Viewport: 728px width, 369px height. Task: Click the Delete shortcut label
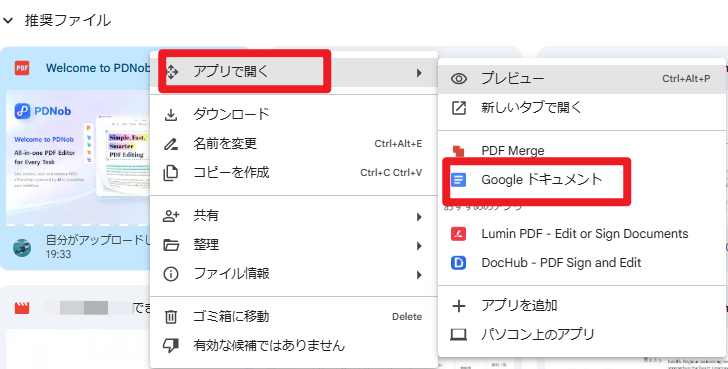click(407, 317)
